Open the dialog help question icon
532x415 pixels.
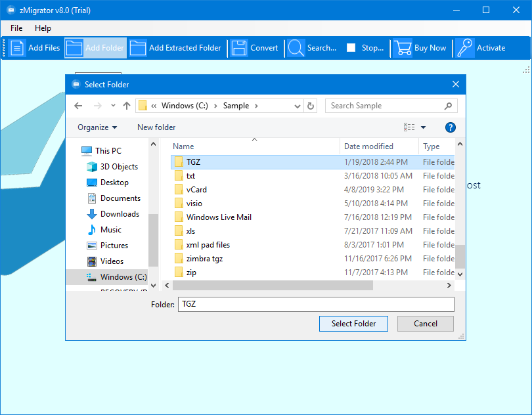451,127
